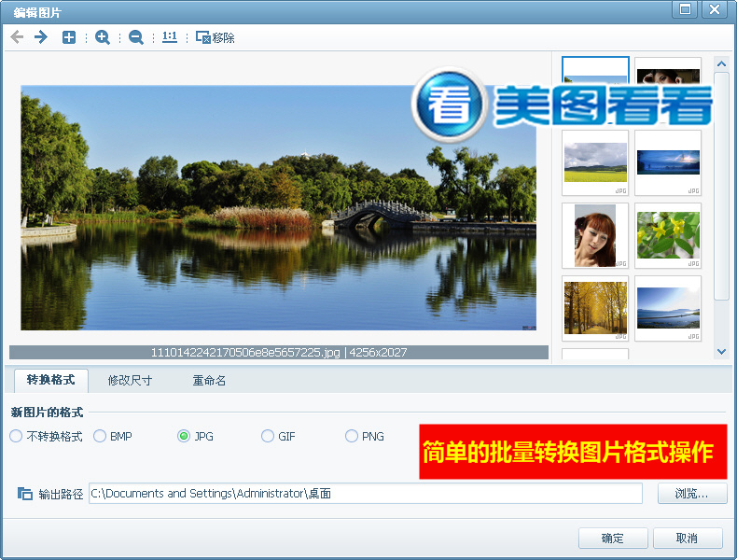Click the 输出路径 output path field
Viewport: 737px width, 560px height.
pyautogui.click(x=366, y=493)
